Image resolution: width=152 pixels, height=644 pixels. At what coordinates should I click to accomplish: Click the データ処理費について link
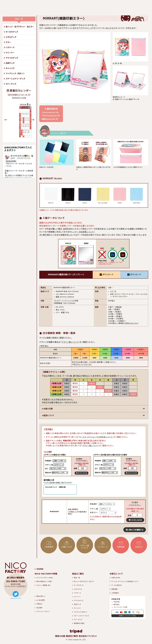coord(84,232)
